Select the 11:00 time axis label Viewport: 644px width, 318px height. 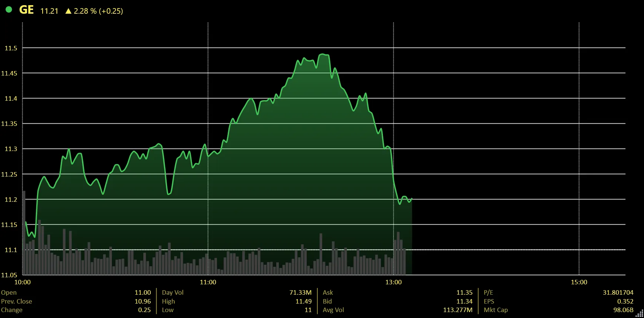click(x=208, y=282)
